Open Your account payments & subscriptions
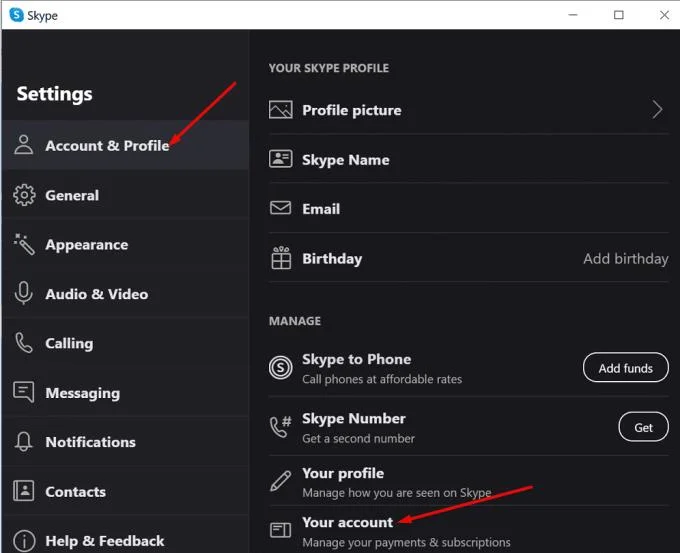 [x=468, y=530]
